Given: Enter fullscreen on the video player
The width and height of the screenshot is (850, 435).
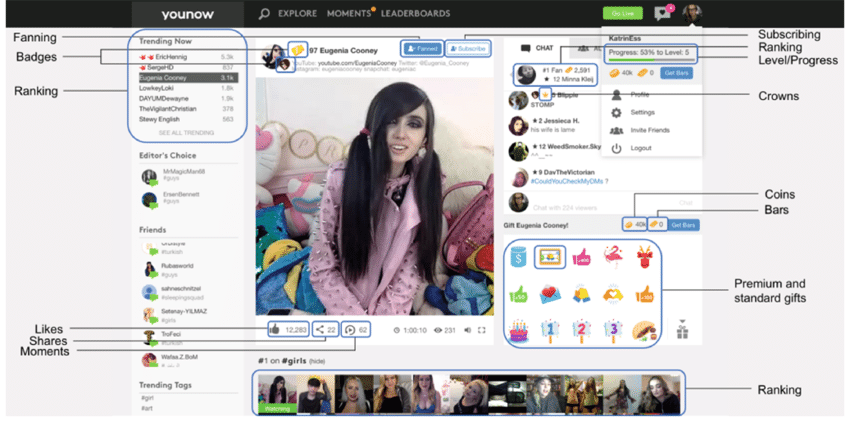Looking at the screenshot, I should [x=482, y=329].
